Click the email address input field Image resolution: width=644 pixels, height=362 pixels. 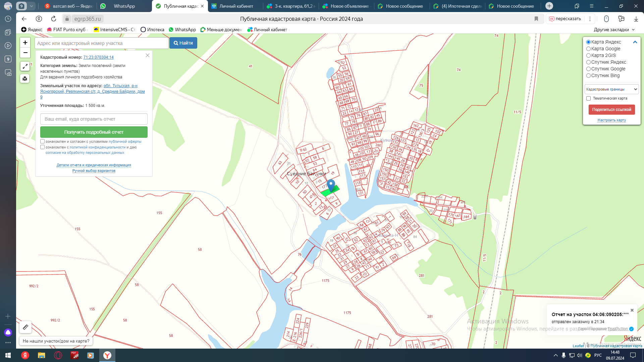coord(94,119)
